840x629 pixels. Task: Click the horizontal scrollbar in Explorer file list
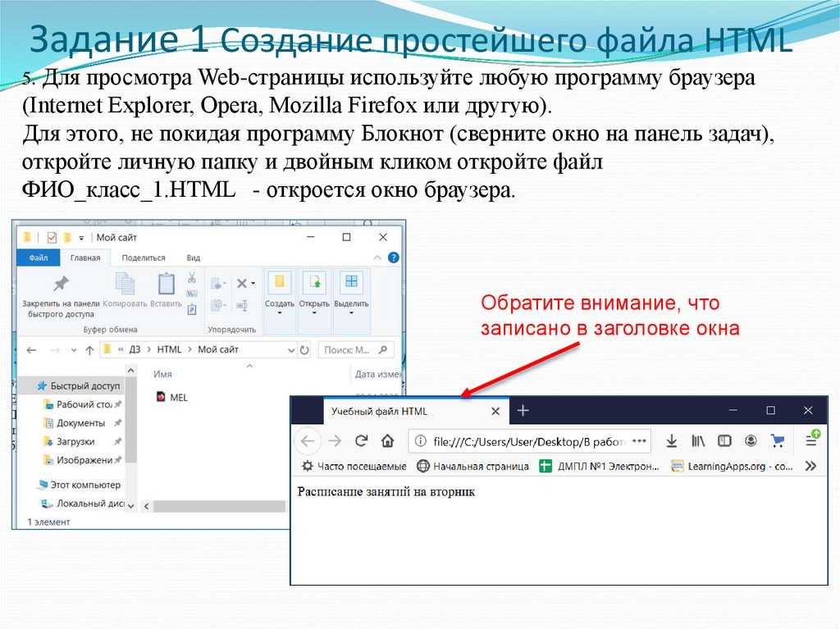(219, 506)
